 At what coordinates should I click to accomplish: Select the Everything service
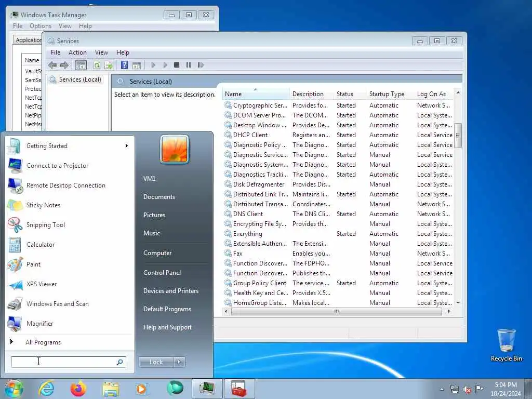338,234
